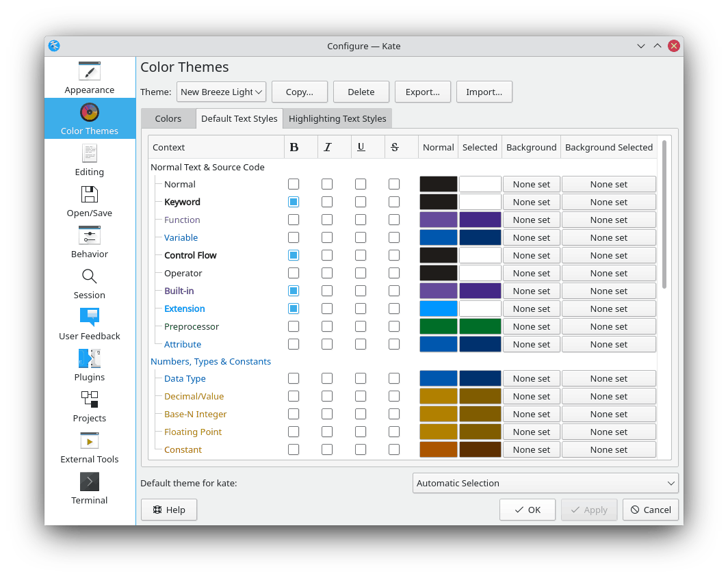Open the Highlighting Text Styles tab
The width and height of the screenshot is (728, 578).
tap(337, 118)
